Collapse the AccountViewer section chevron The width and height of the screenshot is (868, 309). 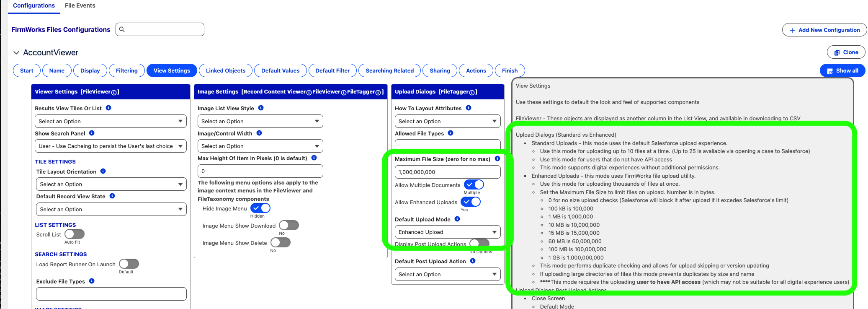(16, 52)
